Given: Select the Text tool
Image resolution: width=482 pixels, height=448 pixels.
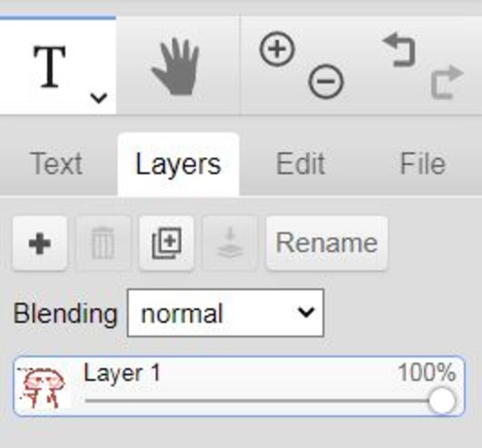Looking at the screenshot, I should [50, 66].
